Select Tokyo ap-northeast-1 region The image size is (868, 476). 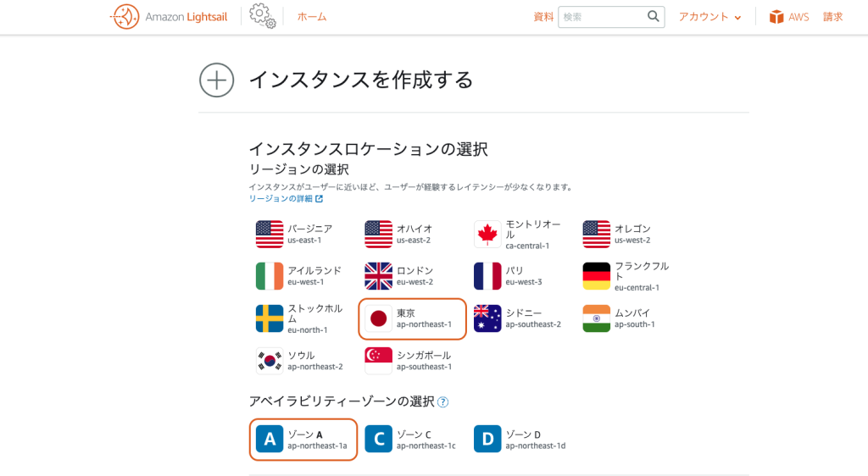pos(413,318)
